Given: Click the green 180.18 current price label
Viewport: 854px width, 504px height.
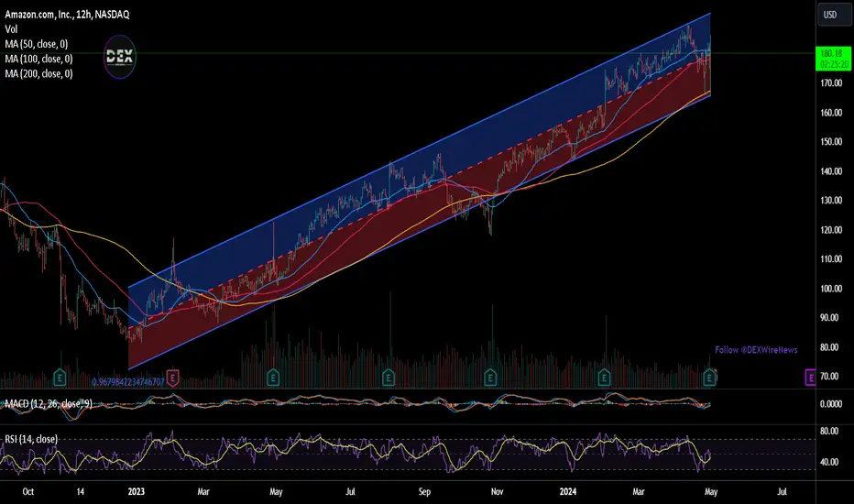Looking at the screenshot, I should tap(833, 59).
